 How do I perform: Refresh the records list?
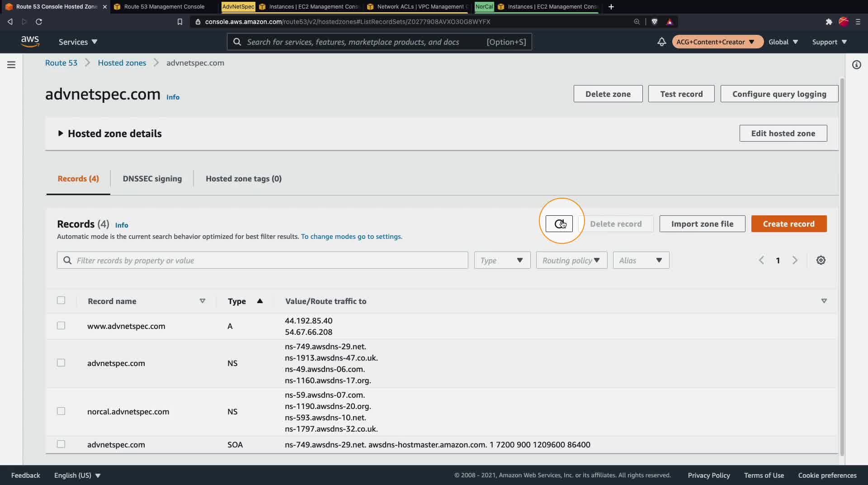(559, 224)
